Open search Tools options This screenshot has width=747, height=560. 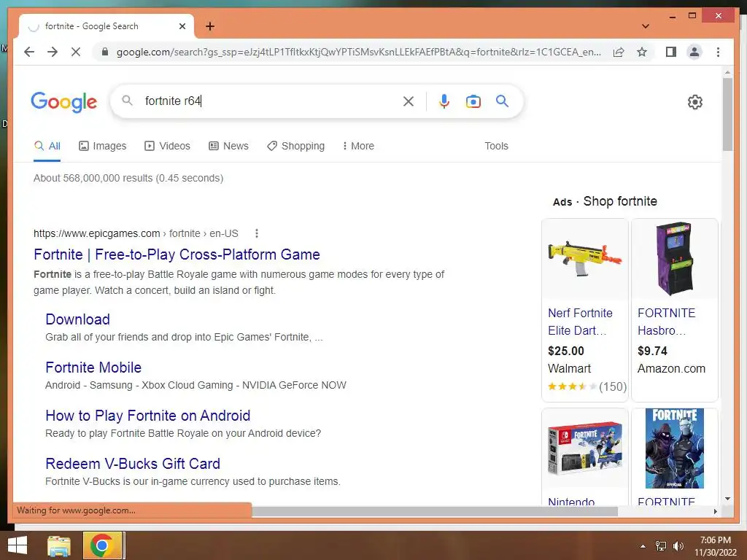coord(496,146)
